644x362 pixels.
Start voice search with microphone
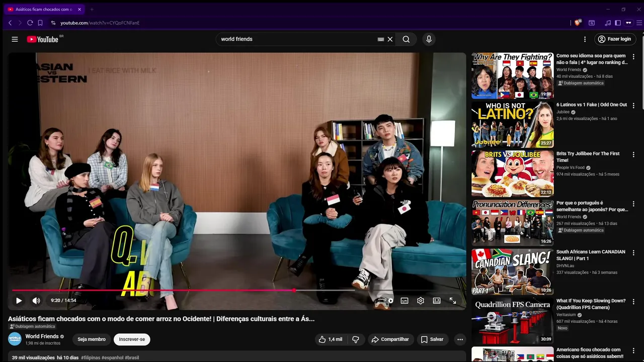click(429, 39)
